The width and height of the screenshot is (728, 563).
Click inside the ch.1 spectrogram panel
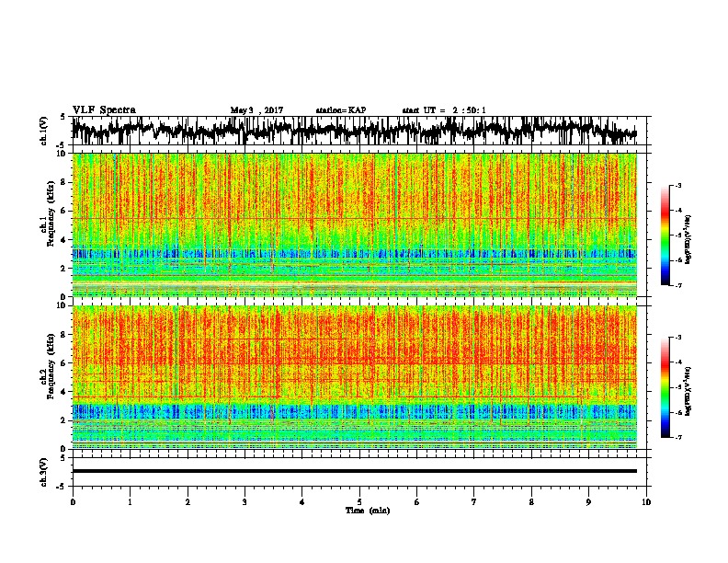click(x=354, y=224)
